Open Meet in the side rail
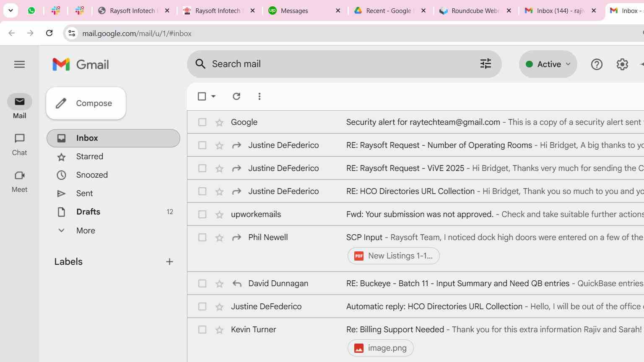Image resolution: width=644 pixels, height=362 pixels. click(19, 181)
